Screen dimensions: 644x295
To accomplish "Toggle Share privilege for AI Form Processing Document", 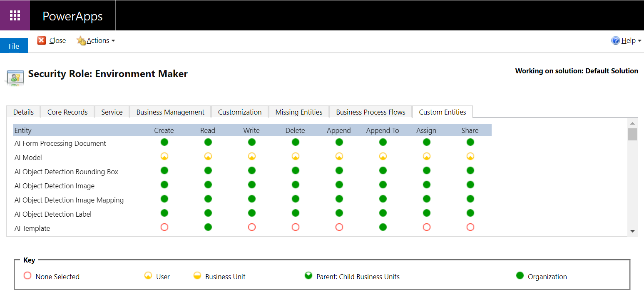I will tap(470, 142).
